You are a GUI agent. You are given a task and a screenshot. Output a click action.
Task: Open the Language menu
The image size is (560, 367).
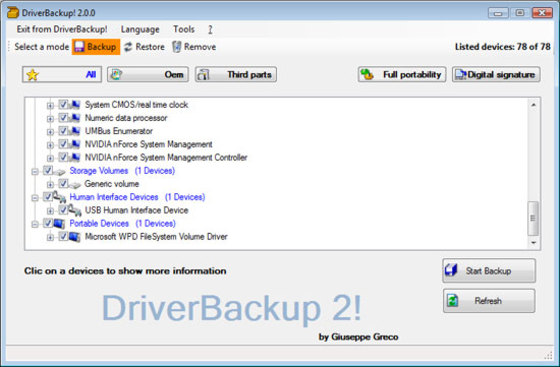click(x=140, y=29)
